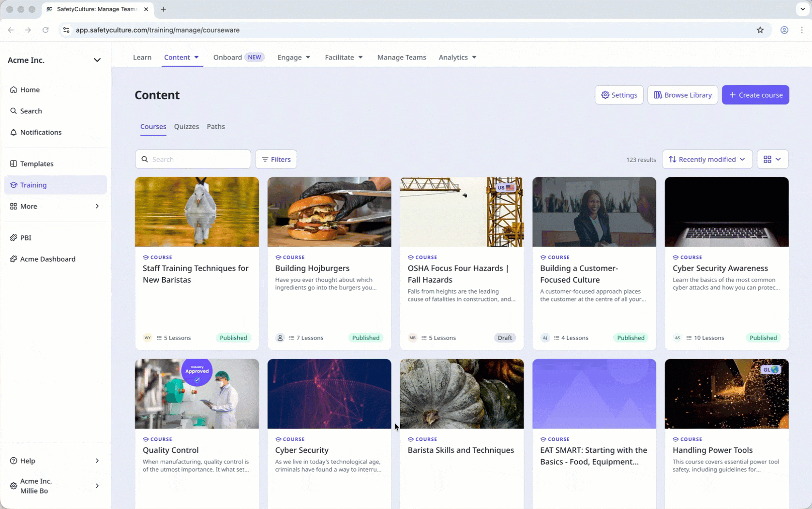The height and width of the screenshot is (509, 812).
Task: Click the browser reload icon
Action: point(45,30)
